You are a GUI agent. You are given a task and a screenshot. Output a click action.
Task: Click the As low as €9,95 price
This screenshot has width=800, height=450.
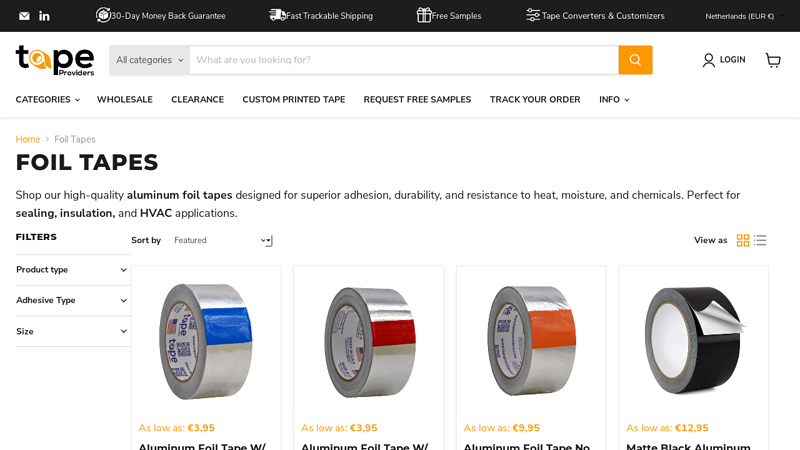[x=502, y=428]
